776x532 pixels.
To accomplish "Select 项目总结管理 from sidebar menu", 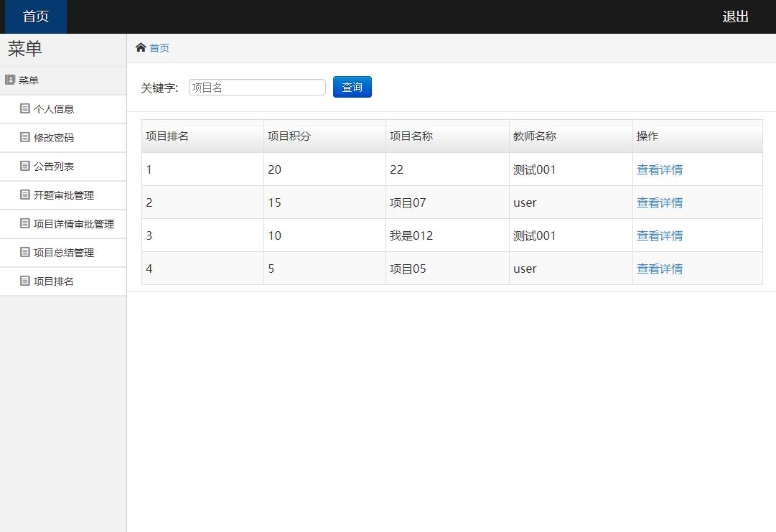I will (64, 253).
